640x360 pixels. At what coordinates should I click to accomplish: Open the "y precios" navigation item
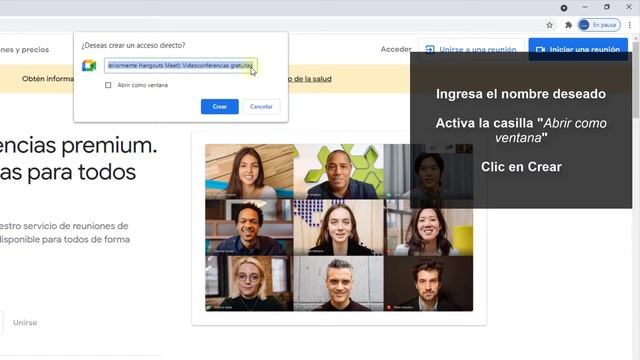tap(24, 49)
